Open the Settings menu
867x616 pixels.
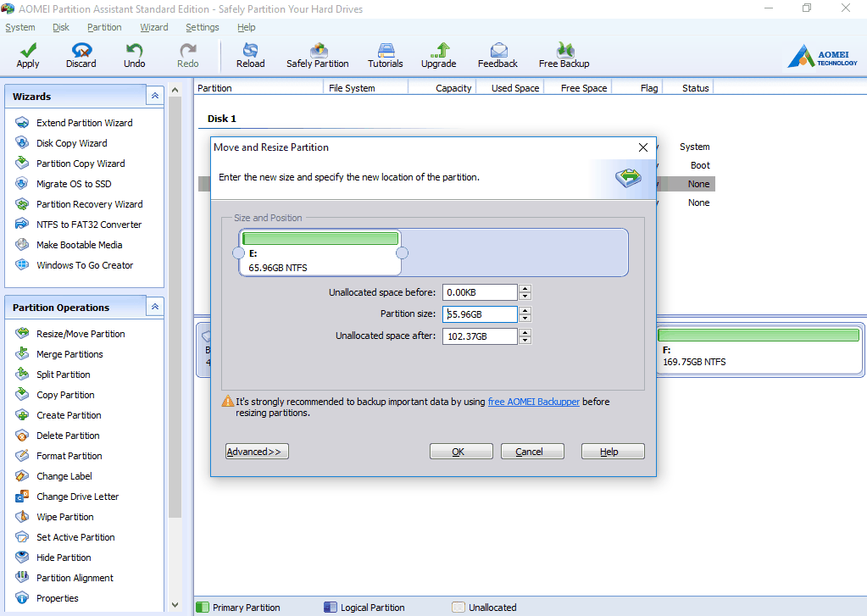[202, 27]
